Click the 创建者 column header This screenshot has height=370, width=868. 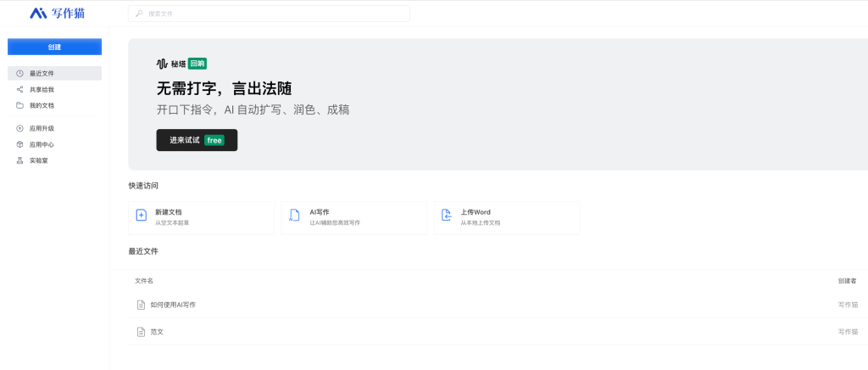pyautogui.click(x=847, y=281)
